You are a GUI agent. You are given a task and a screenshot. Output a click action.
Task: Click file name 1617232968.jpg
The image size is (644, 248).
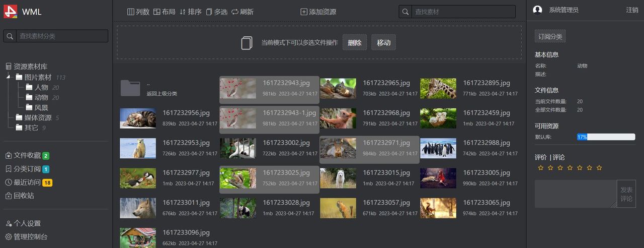click(x=386, y=113)
